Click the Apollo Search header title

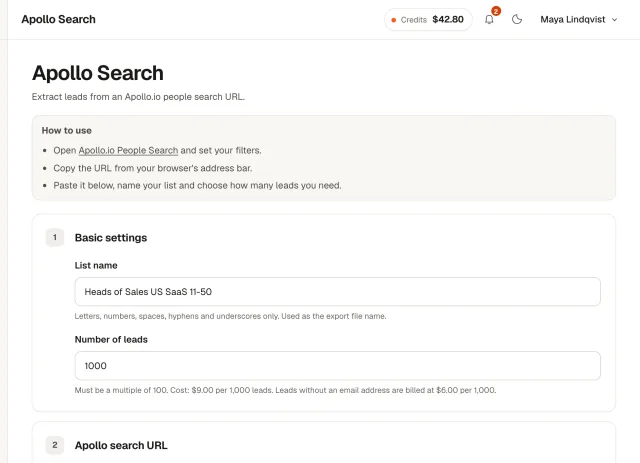(58, 19)
